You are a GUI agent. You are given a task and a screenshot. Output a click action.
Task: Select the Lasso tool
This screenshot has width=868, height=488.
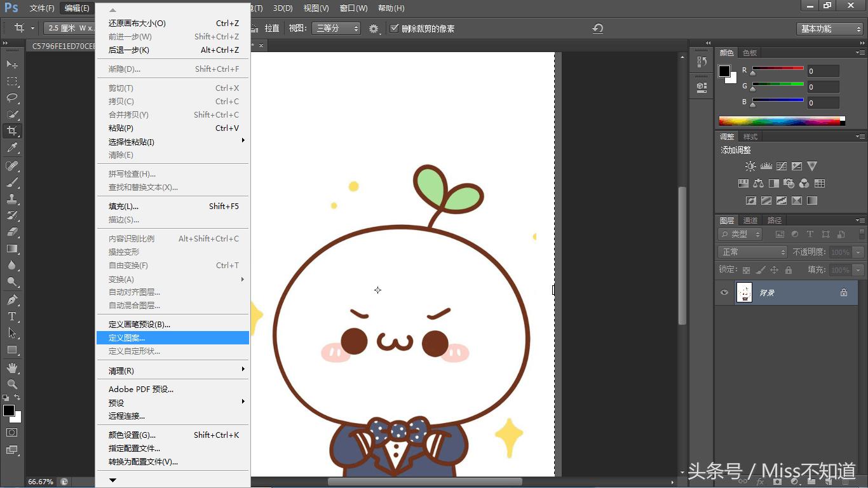pos(12,98)
